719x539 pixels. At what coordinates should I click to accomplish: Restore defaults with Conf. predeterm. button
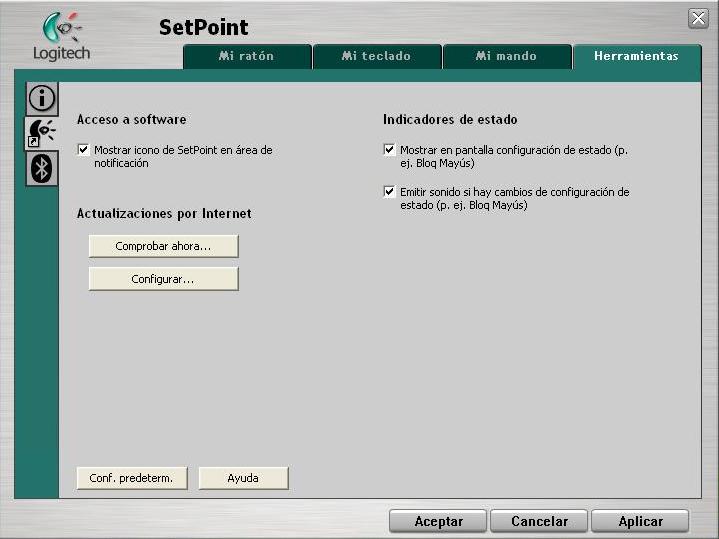pyautogui.click(x=131, y=478)
